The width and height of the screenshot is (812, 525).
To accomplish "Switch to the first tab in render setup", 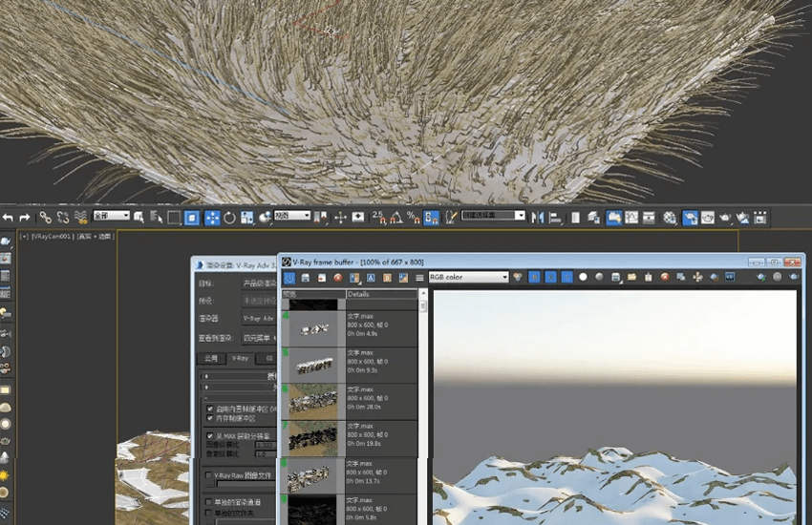I will (x=211, y=359).
